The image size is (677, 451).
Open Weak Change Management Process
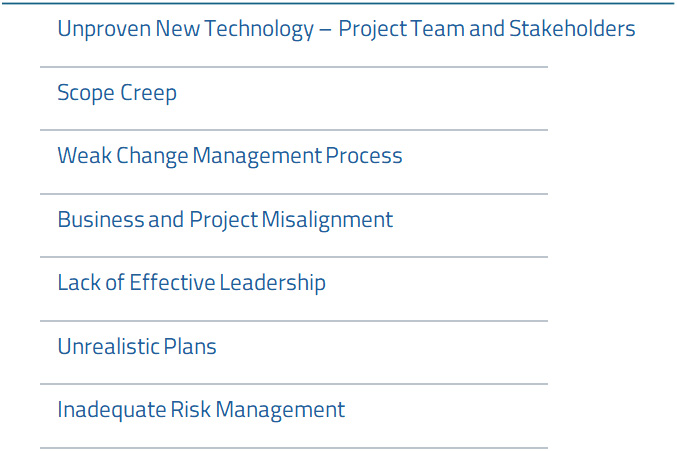click(x=230, y=156)
